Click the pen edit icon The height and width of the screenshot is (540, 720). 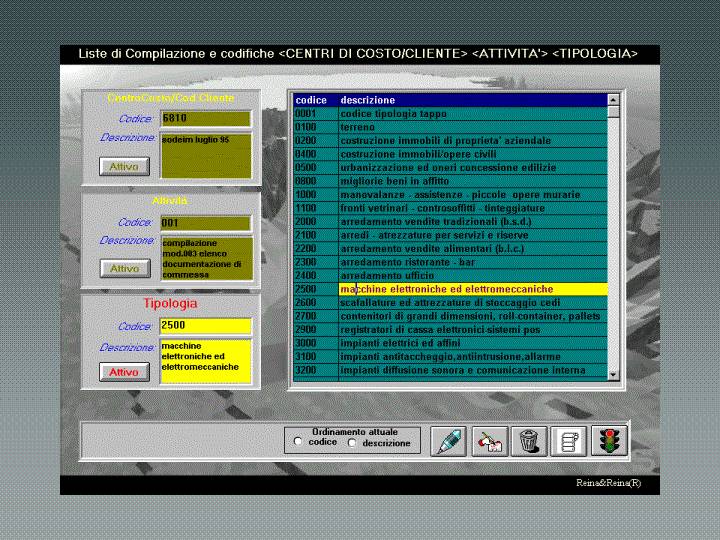coord(450,440)
